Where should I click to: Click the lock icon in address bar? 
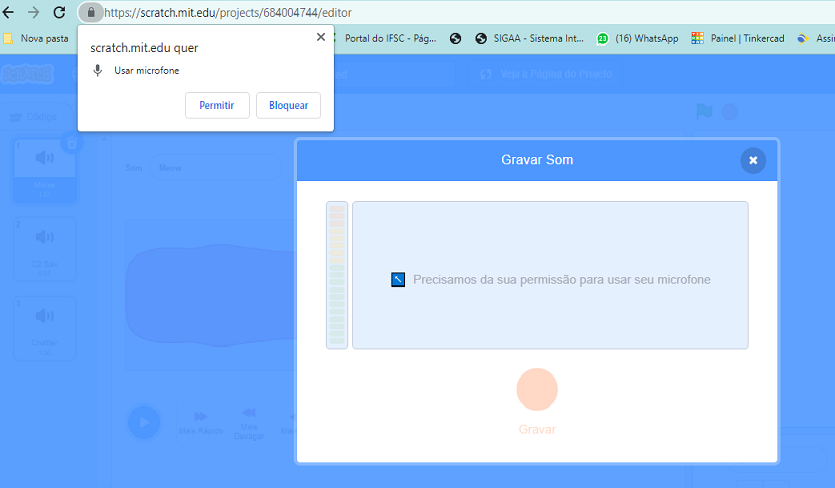tap(91, 12)
